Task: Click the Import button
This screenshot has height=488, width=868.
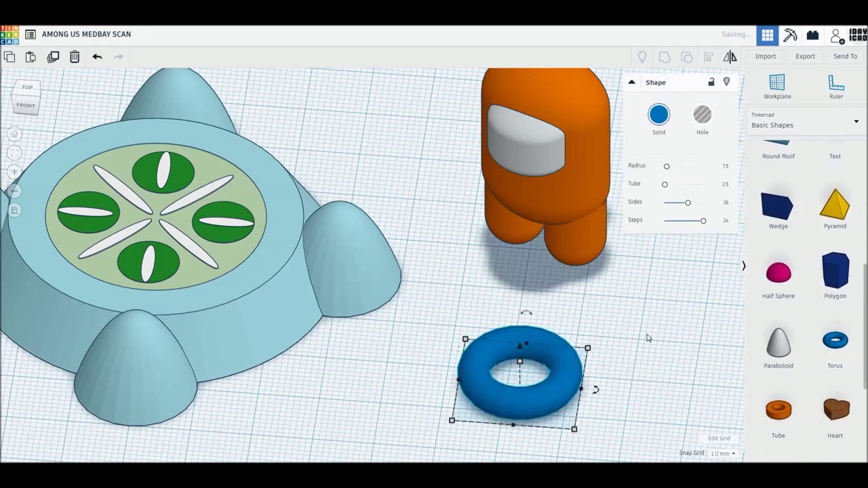Action: (x=766, y=56)
